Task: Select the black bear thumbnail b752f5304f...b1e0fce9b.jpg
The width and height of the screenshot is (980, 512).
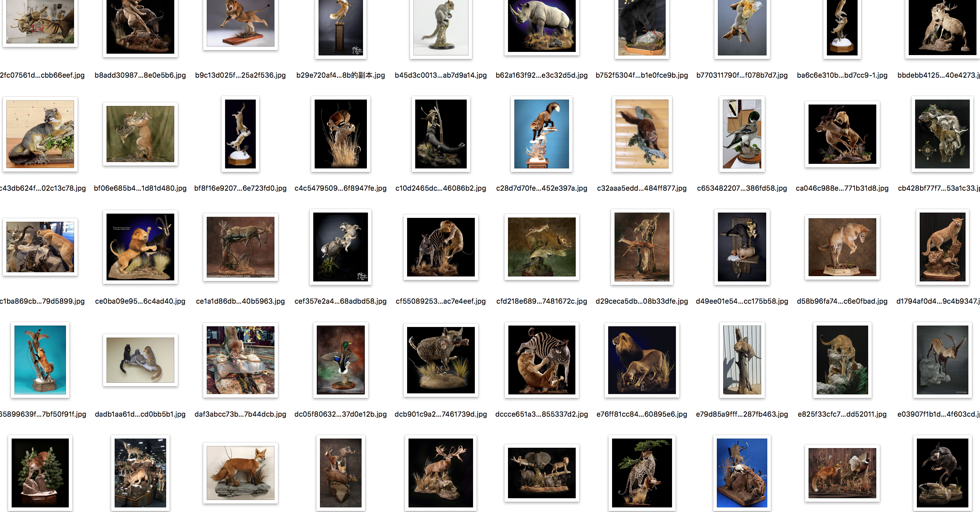Action: (642, 28)
